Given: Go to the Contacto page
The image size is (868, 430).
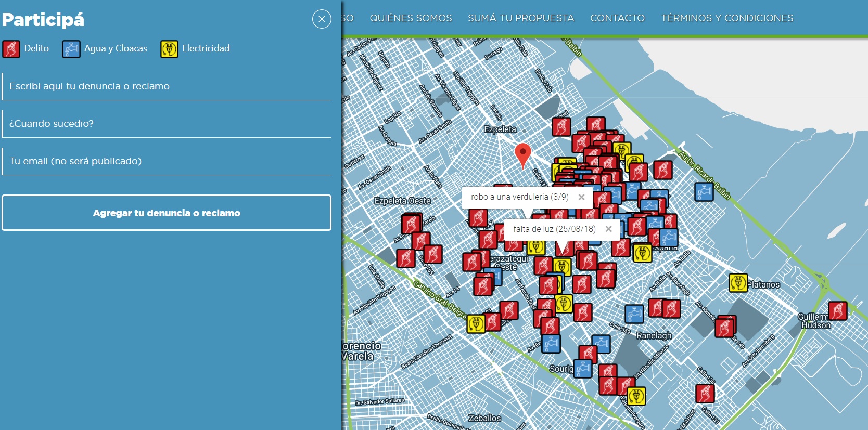Looking at the screenshot, I should [617, 18].
